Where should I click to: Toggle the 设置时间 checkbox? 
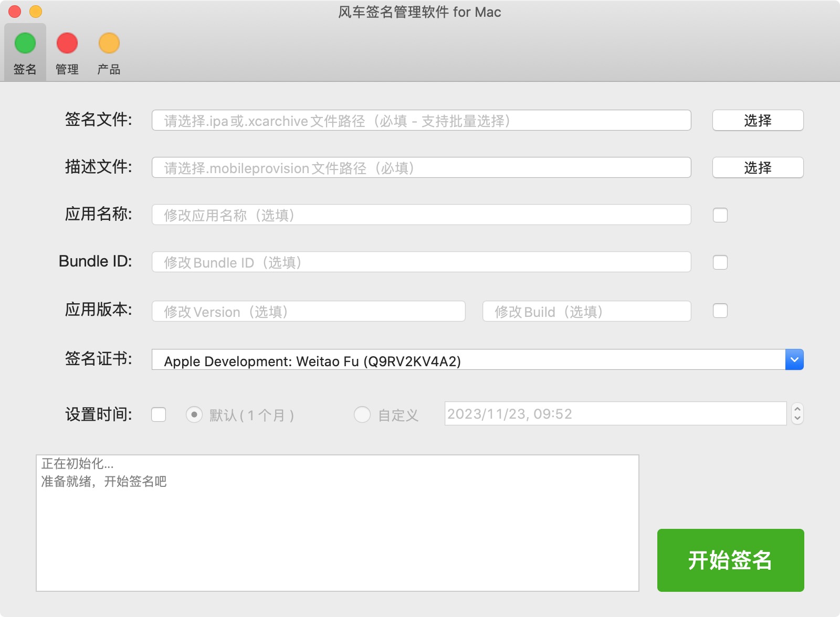pos(159,414)
